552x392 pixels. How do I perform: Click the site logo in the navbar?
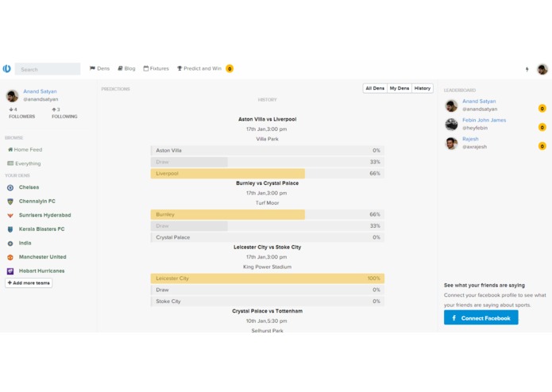pos(6,68)
